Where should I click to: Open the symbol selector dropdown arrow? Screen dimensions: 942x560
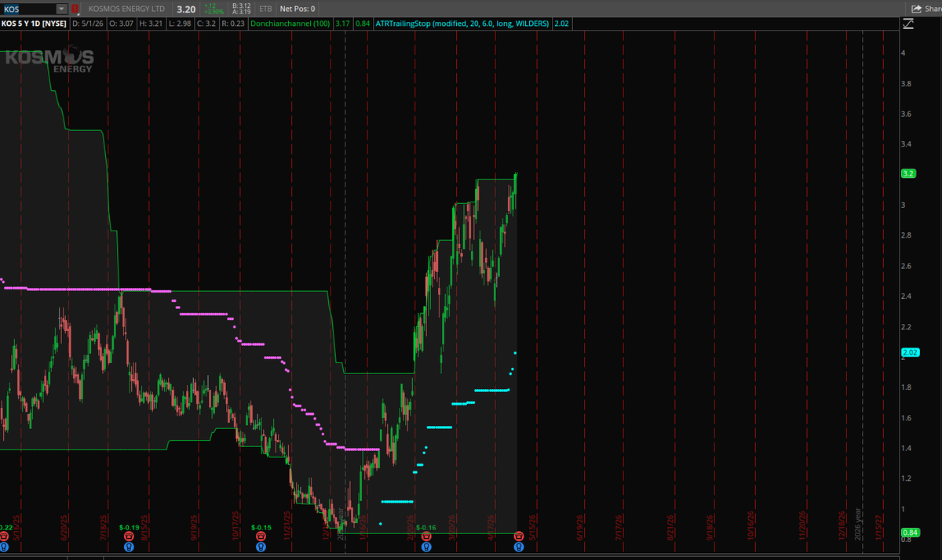[62, 9]
